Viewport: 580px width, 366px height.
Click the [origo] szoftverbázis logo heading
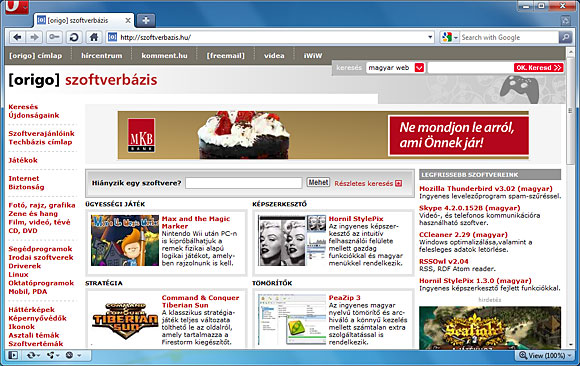[x=83, y=80]
